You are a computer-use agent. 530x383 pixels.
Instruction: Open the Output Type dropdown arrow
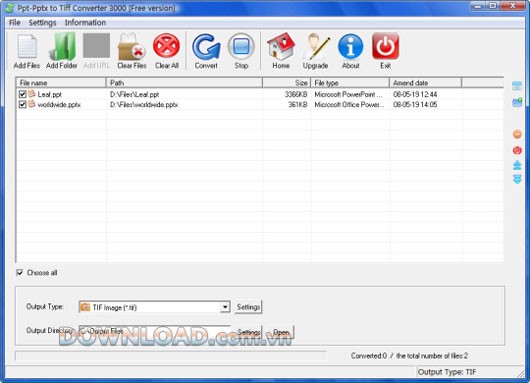pyautogui.click(x=225, y=307)
